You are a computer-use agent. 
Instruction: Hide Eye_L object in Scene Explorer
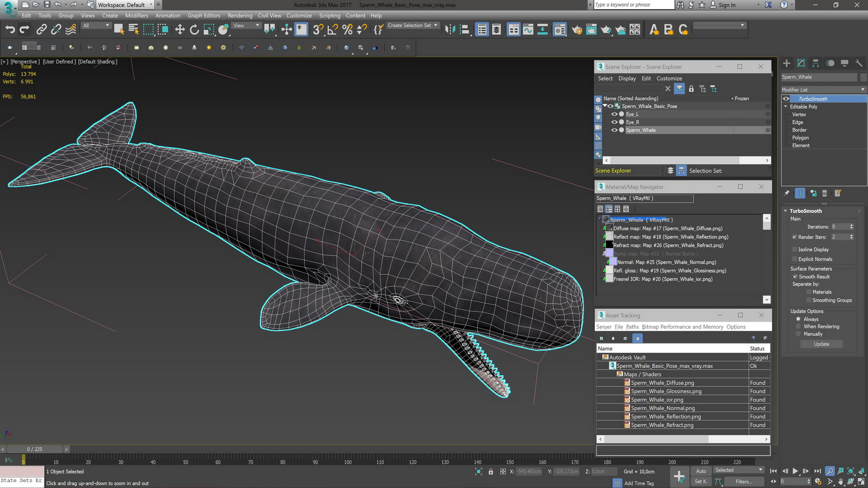click(614, 114)
